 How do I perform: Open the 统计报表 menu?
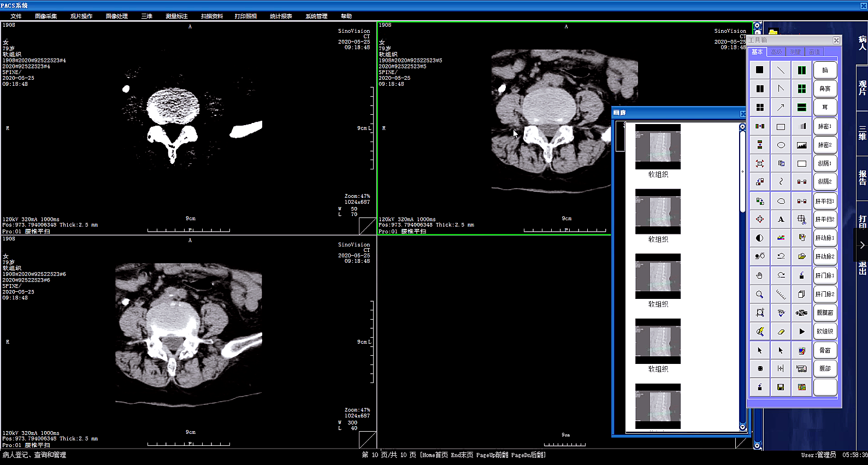(x=281, y=16)
